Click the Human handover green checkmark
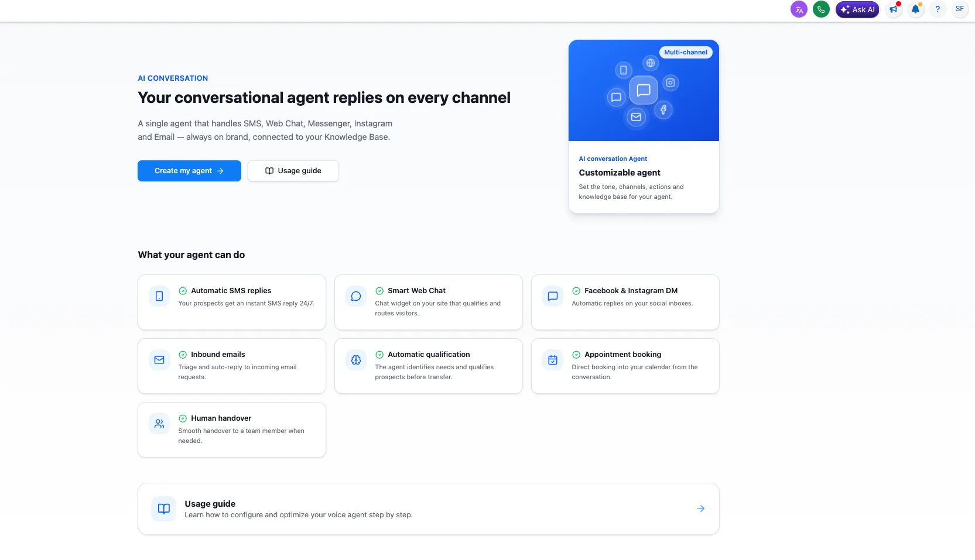Screen dimensions: 975x560 (x=183, y=418)
